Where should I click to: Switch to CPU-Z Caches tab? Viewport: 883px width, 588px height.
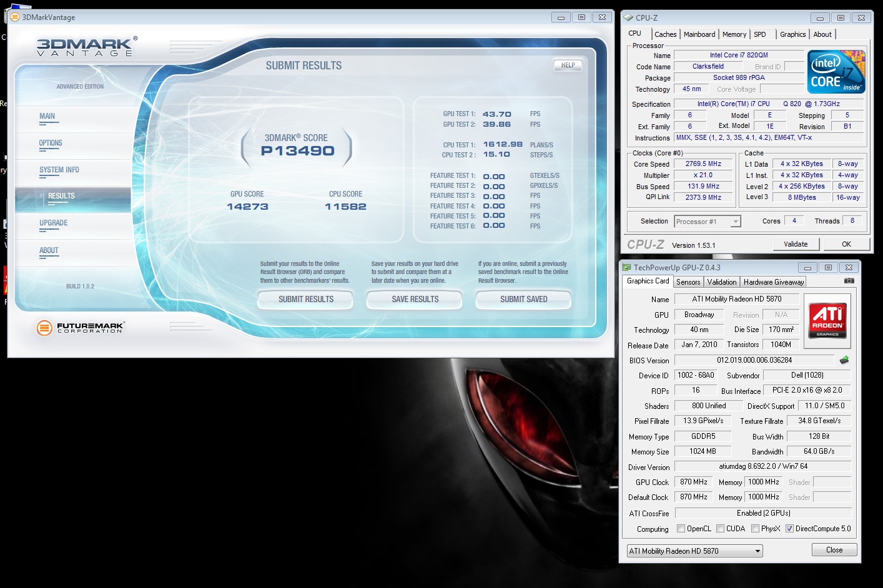[665, 34]
